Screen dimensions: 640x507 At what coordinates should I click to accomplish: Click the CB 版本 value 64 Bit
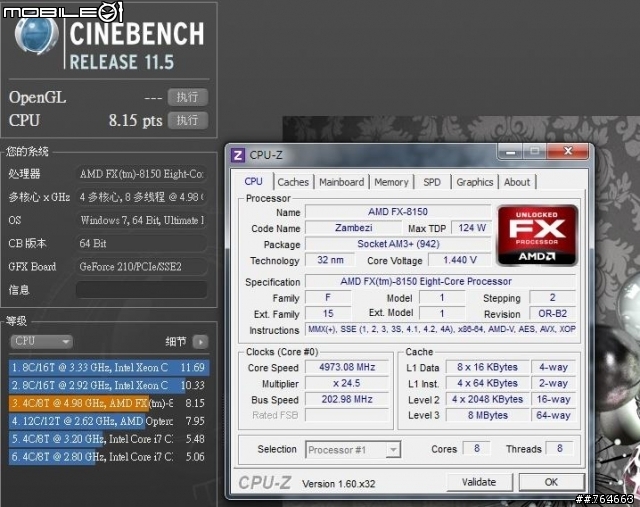[141, 244]
